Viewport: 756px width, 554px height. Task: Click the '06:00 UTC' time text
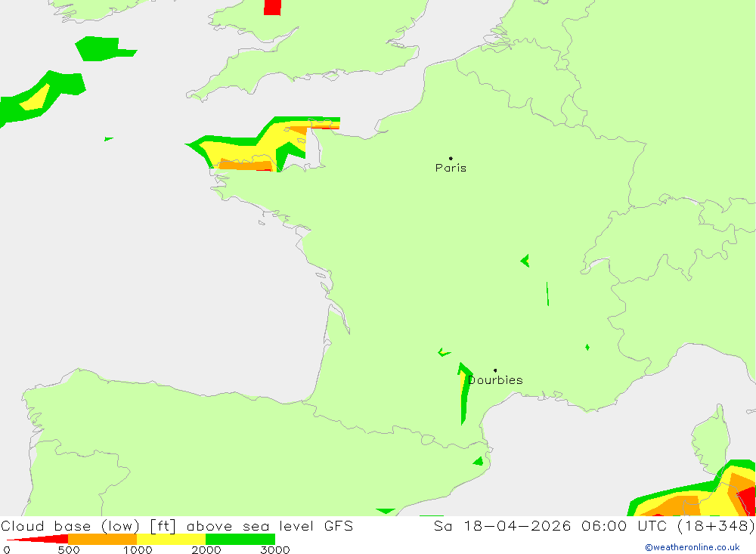coord(624,525)
